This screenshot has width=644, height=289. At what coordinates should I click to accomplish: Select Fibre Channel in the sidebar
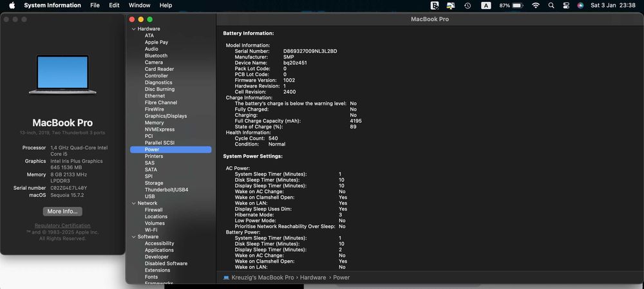click(x=161, y=102)
